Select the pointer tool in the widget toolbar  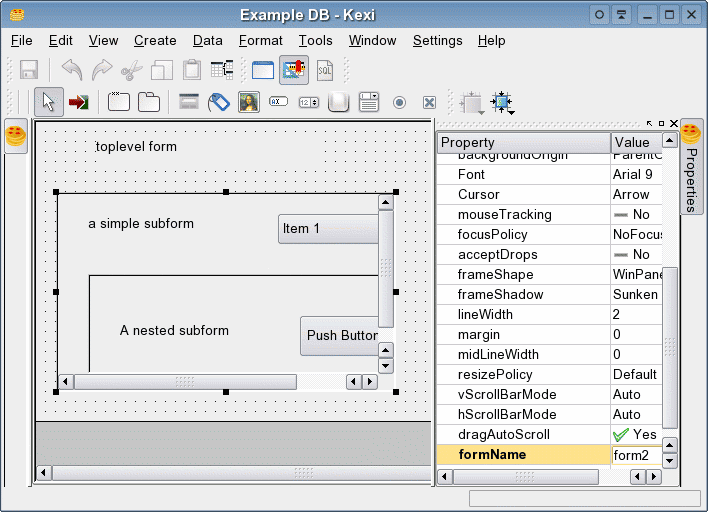48,102
